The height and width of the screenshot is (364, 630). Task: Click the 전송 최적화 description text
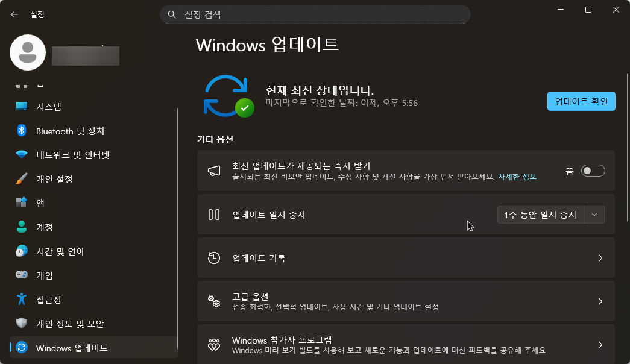pyautogui.click(x=335, y=307)
